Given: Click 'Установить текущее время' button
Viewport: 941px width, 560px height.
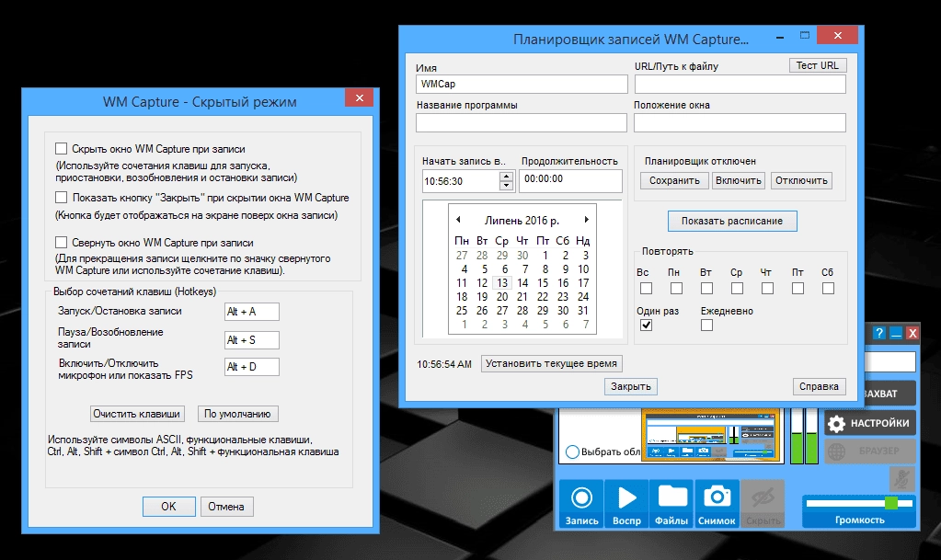Looking at the screenshot, I should coord(551,364).
